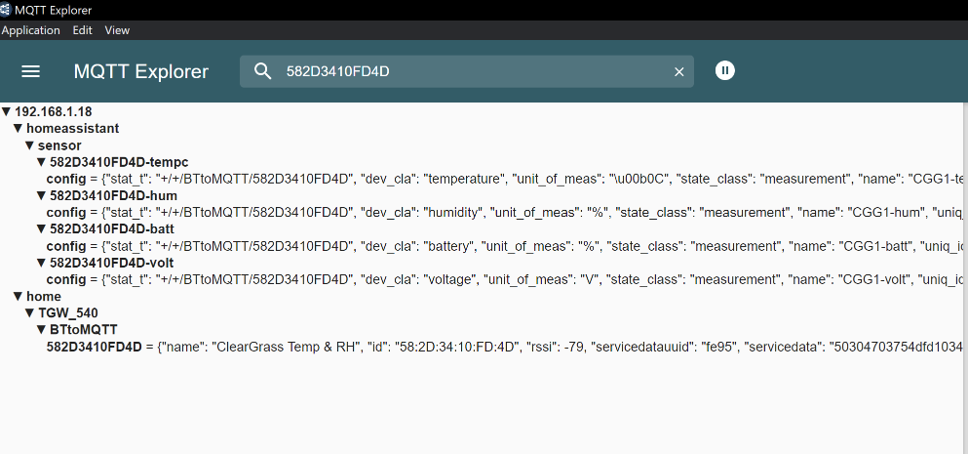The width and height of the screenshot is (968, 454).
Task: Collapse the 582D3410FD4D-volt topic
Action: point(41,263)
